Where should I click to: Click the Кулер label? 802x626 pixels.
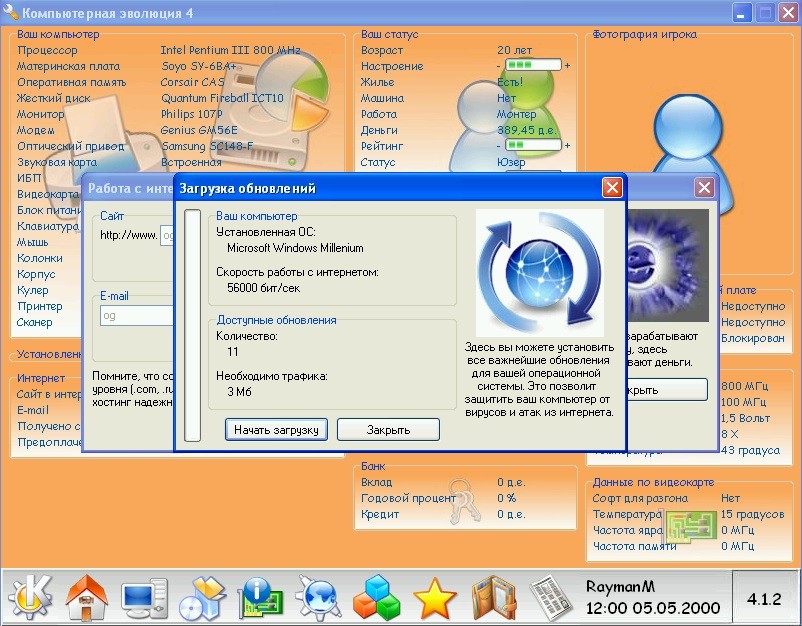[33, 290]
